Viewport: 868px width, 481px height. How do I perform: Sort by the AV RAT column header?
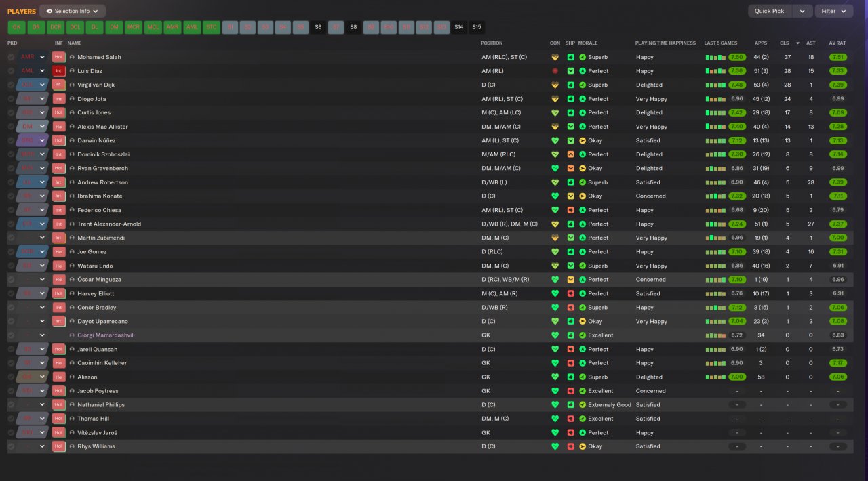837,43
